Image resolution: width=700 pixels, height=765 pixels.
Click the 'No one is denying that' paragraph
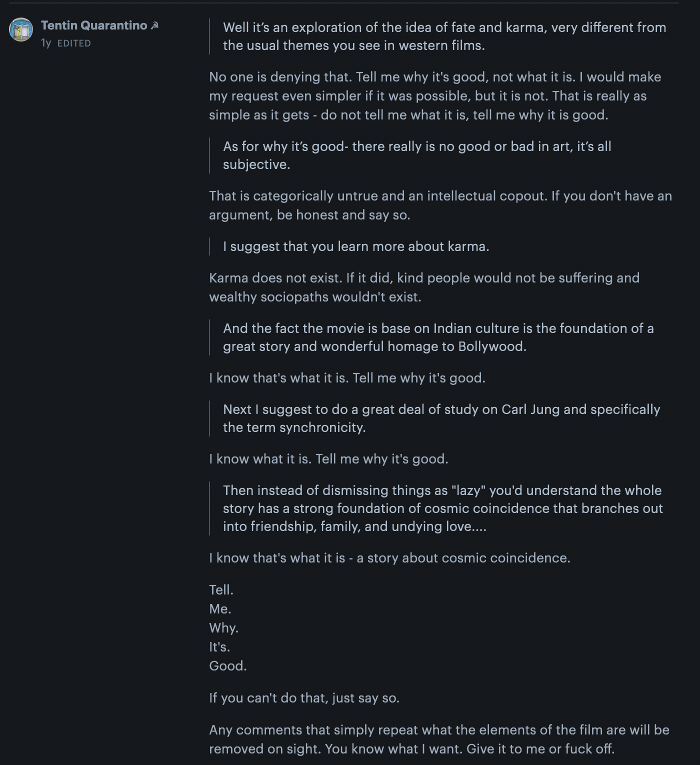[x=435, y=96]
